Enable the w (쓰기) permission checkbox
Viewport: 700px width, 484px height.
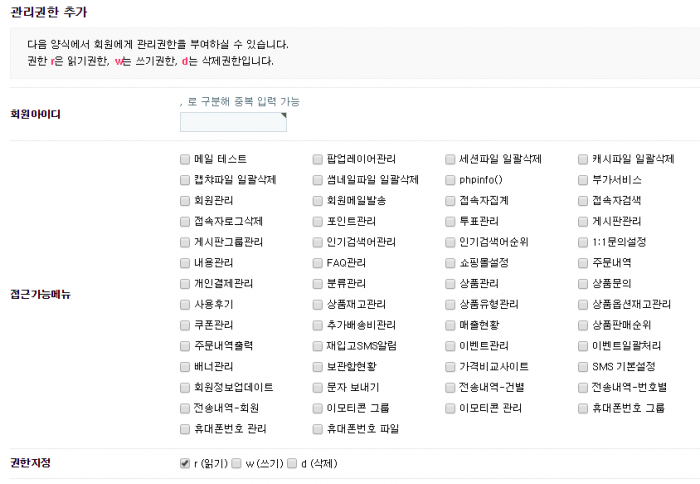(236, 463)
